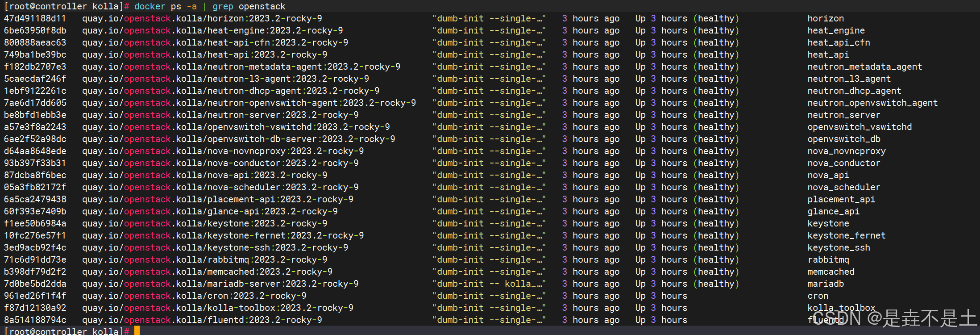This screenshot has width=980, height=335.
Task: Click the "dumb-init -- kolla_…" command
Action: pyautogui.click(x=489, y=284)
